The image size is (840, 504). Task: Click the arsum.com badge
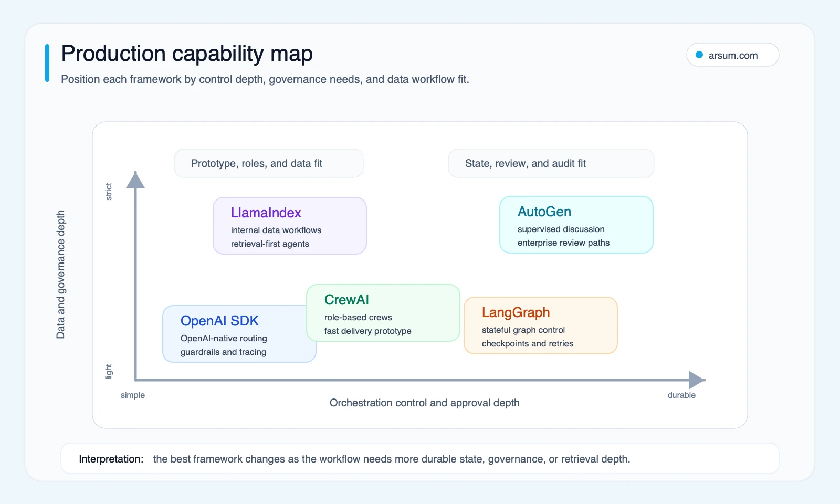click(732, 55)
